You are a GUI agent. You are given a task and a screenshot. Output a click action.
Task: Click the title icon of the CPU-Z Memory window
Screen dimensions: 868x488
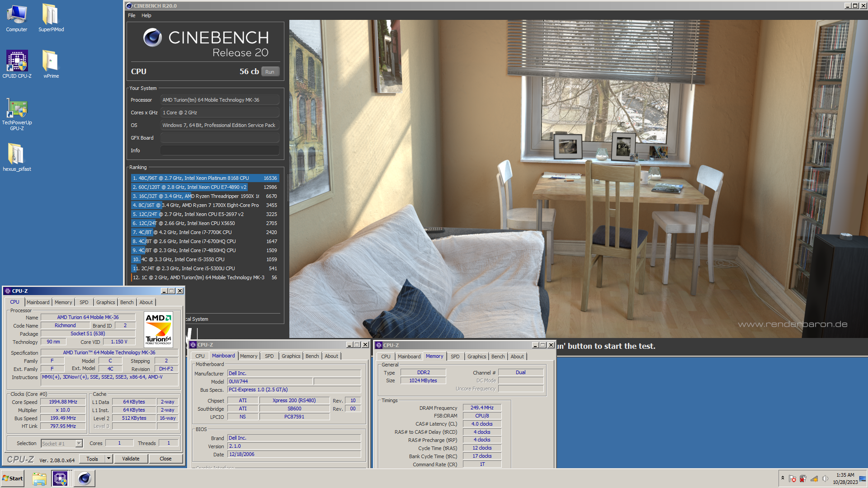379,345
